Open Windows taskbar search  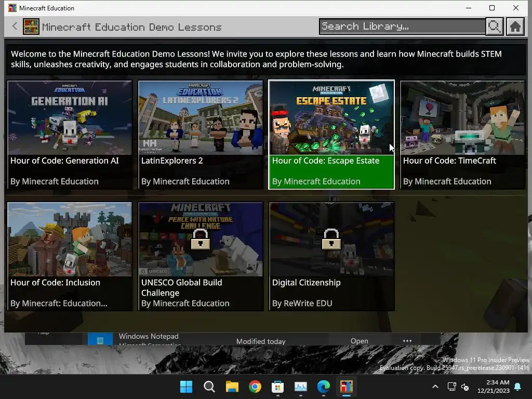(x=209, y=387)
